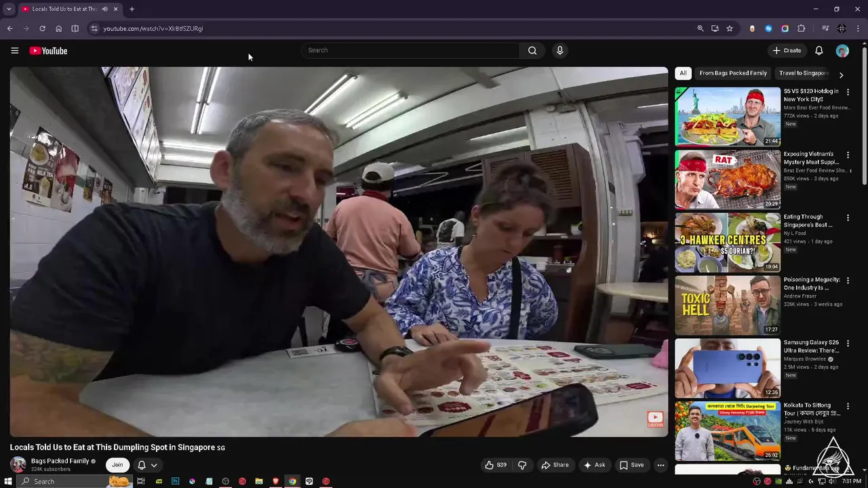Click the search magnifier button
Viewport: 868px width, 488px height.
coord(532,50)
